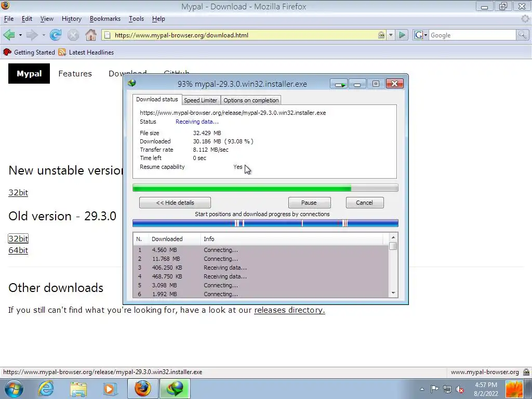Screen dimensions: 532x399
Task: Expand the Forward button history dropdown
Action: 44,35
